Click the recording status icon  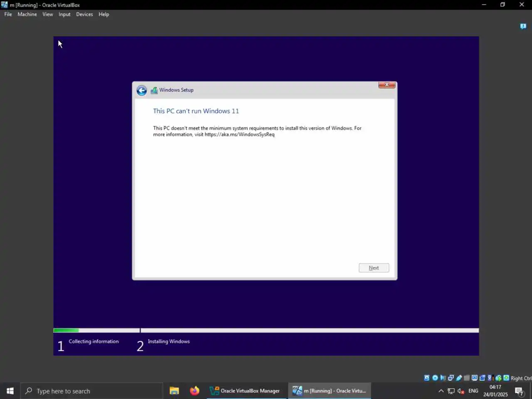click(x=482, y=378)
